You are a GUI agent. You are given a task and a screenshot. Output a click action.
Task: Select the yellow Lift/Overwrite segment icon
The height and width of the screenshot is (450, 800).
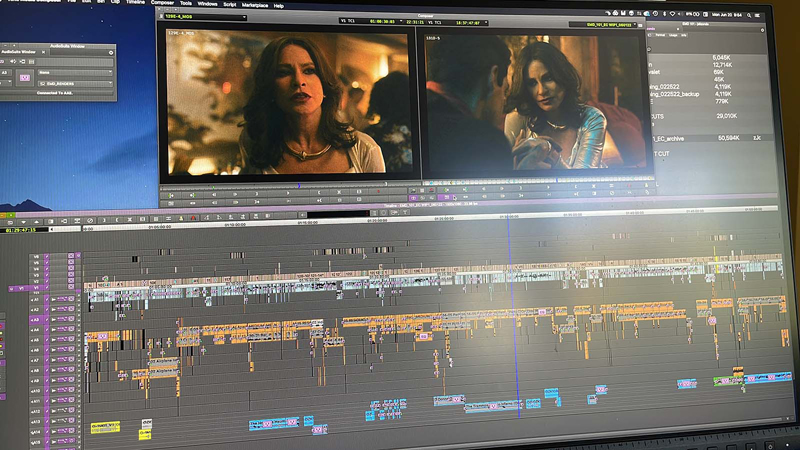pyautogui.click(x=181, y=218)
